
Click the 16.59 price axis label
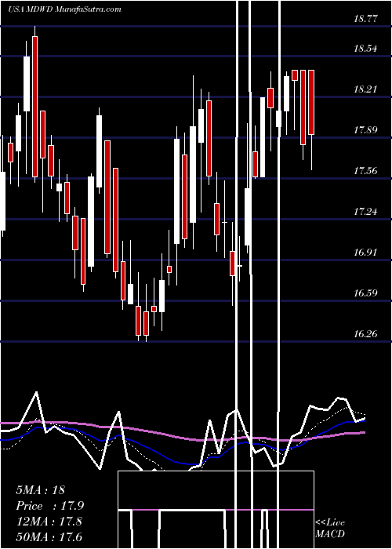click(365, 293)
